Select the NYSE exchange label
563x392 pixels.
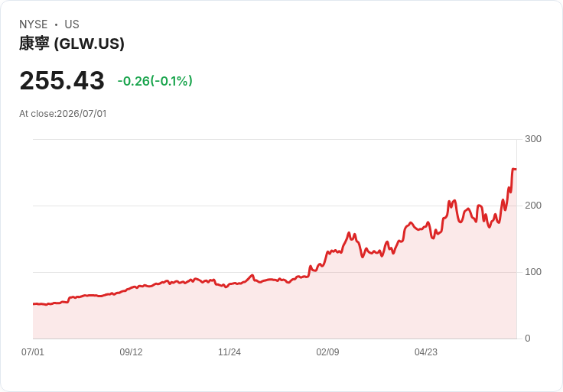pos(34,24)
